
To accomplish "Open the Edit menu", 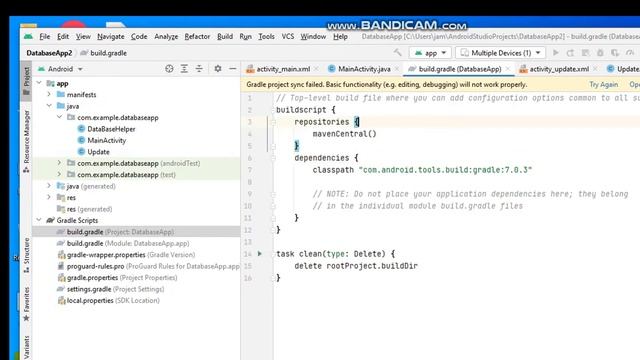I will 62,37.
